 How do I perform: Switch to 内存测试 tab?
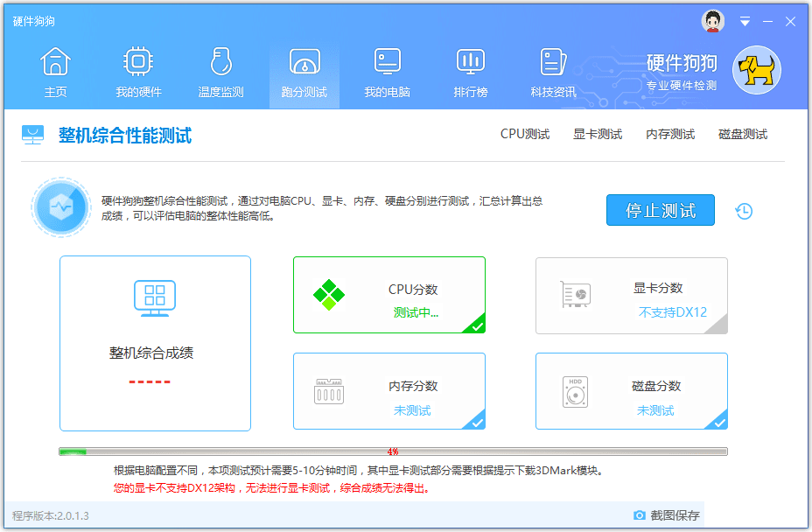coord(670,134)
